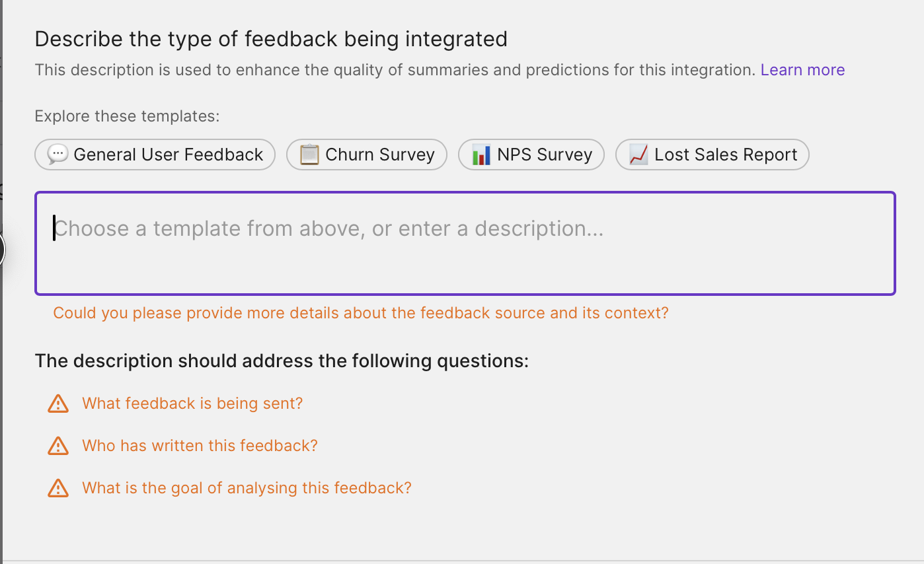Pick the Lost Sales Report template

(712, 155)
